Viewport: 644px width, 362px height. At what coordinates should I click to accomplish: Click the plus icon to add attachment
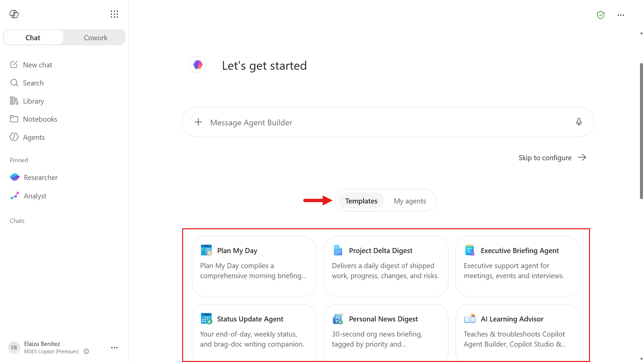[x=198, y=122]
